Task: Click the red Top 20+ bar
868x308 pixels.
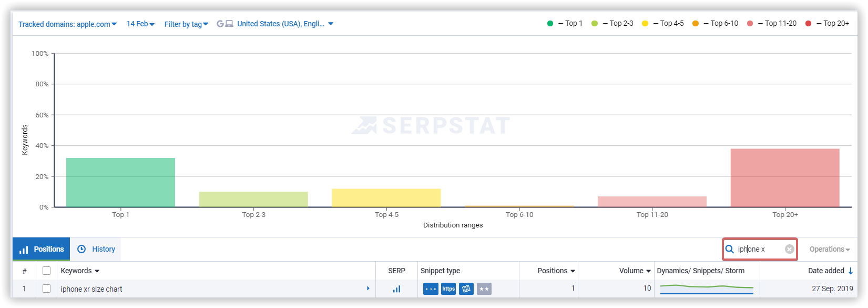Action: tap(785, 178)
